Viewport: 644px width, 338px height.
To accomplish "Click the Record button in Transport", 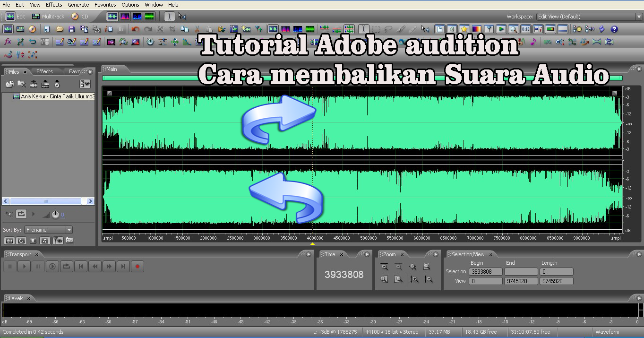I will coord(137,267).
